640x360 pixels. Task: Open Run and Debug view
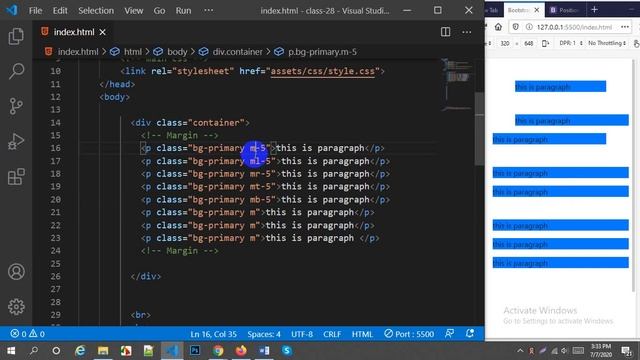(16, 142)
